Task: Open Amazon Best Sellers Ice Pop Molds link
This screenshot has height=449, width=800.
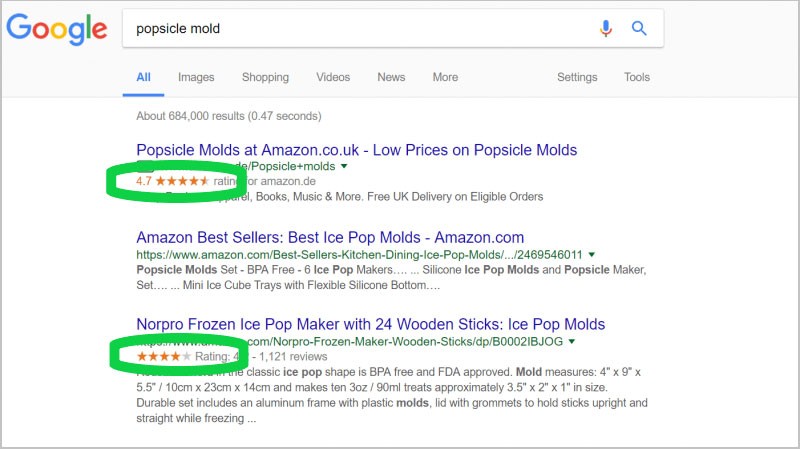Action: pos(330,238)
